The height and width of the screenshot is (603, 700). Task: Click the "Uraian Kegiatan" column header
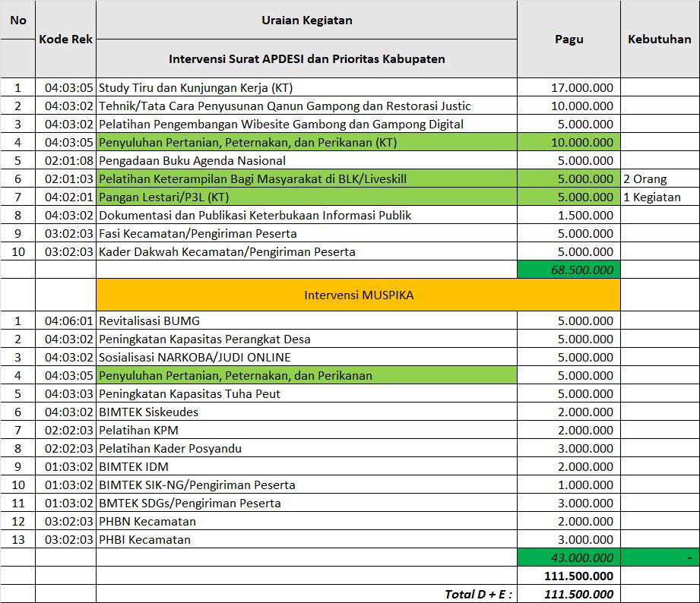[x=306, y=21]
